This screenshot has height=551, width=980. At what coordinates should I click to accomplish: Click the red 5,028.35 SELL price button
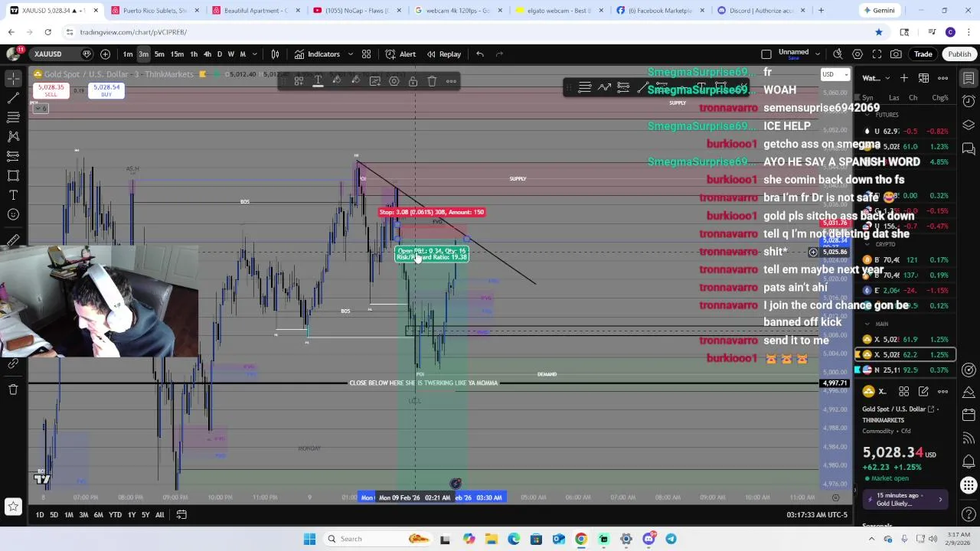51,90
